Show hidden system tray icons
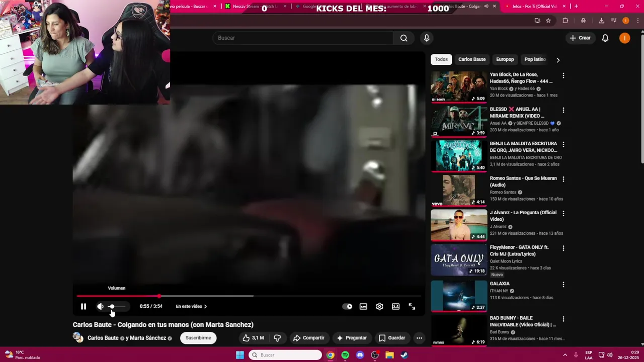Screen dimensions: 644x362 click(x=565, y=355)
